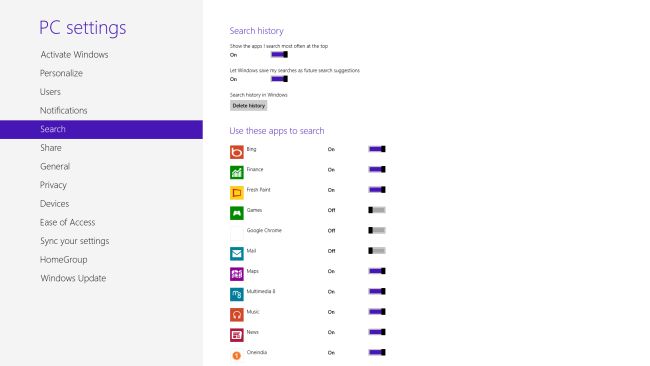The image size is (650, 366).
Task: Turn on the Mail search toggle
Action: pyautogui.click(x=377, y=250)
